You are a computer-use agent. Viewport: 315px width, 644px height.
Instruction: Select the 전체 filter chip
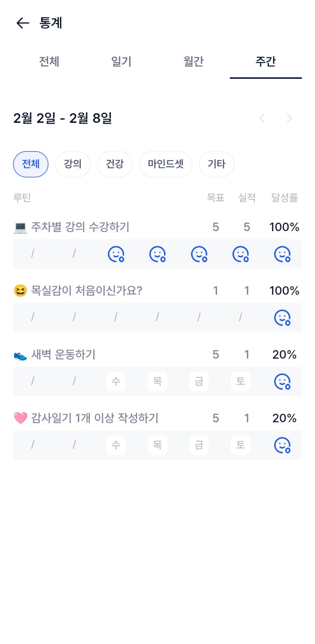tap(31, 164)
